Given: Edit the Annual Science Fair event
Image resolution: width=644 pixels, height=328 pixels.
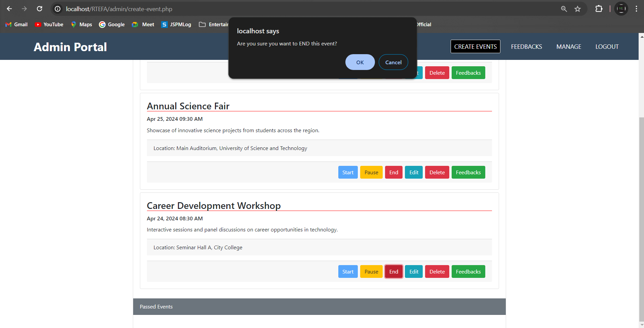Looking at the screenshot, I should [x=414, y=172].
